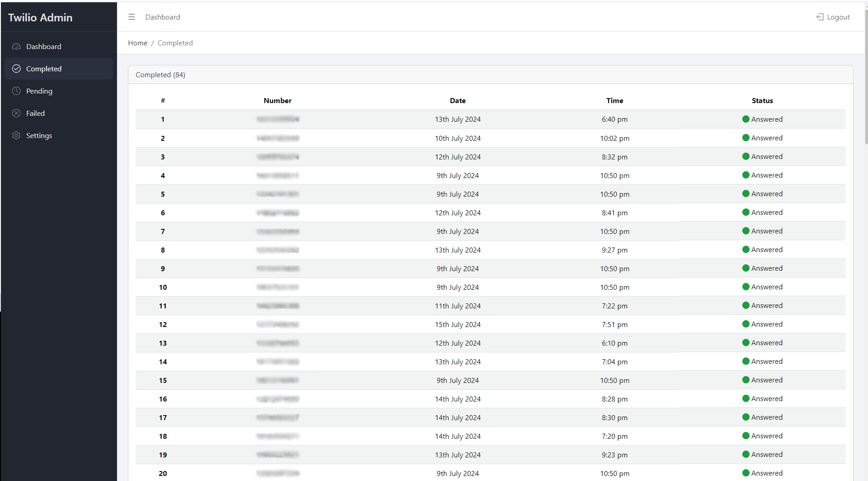The image size is (868, 481).
Task: Click the date 15th July 2024
Action: pos(458,324)
